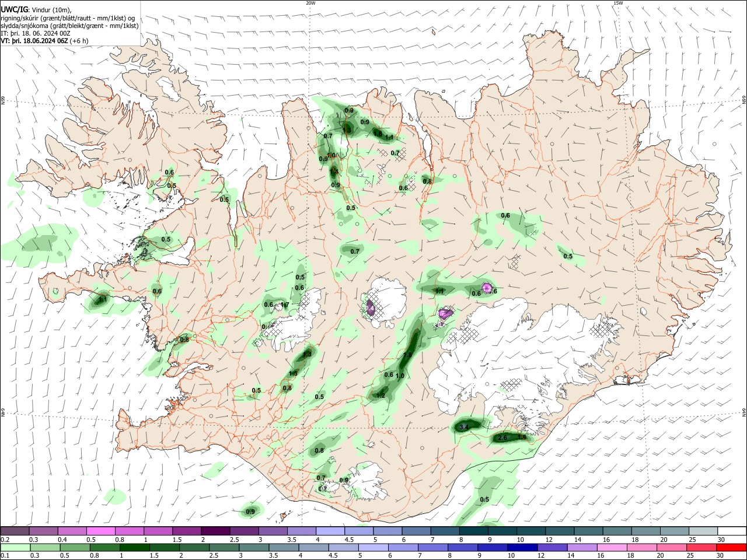The height and width of the screenshot is (560, 747).
Task: Click the "0.1" legend scale label
Action: coord(4,555)
